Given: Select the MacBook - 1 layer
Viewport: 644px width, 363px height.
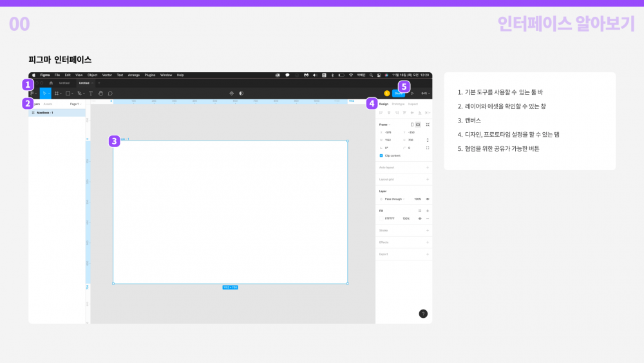Looking at the screenshot, I should tap(45, 113).
